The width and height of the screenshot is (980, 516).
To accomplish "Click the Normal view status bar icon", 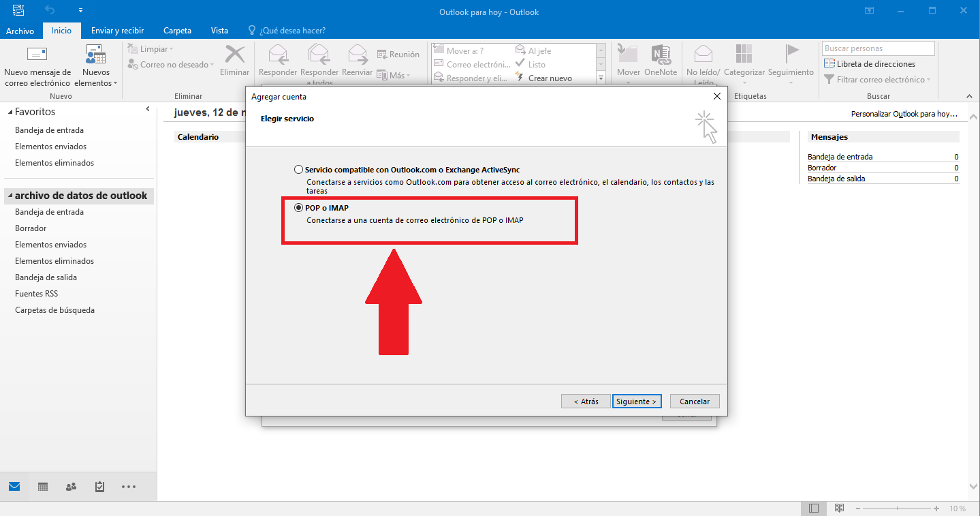I will tap(813, 509).
